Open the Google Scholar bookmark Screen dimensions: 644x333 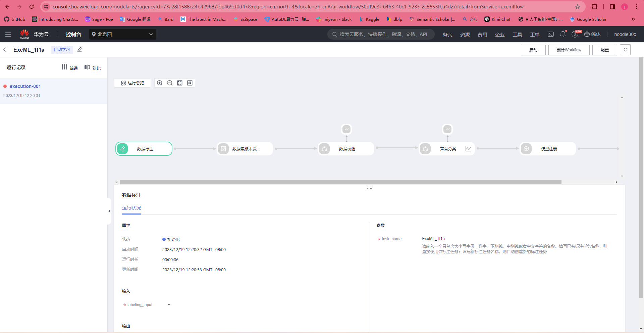(588, 19)
